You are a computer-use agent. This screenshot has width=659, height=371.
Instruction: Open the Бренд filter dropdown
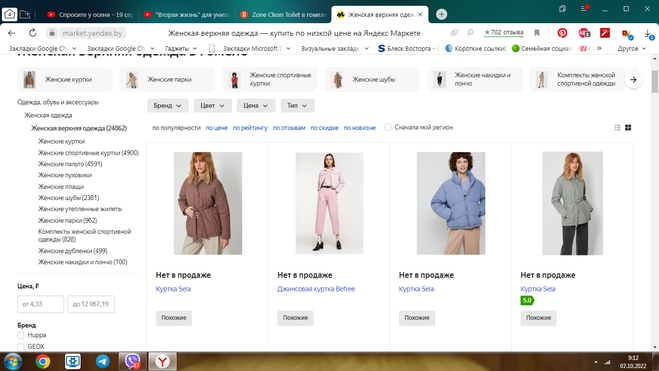coord(167,105)
